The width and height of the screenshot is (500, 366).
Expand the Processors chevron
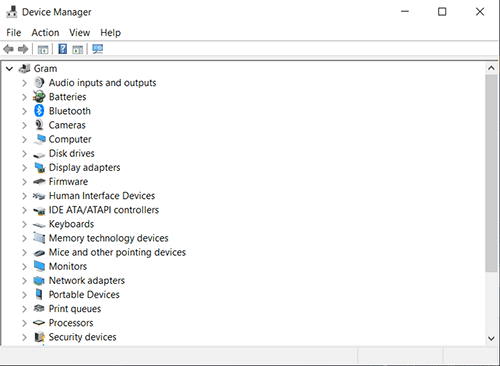[24, 323]
